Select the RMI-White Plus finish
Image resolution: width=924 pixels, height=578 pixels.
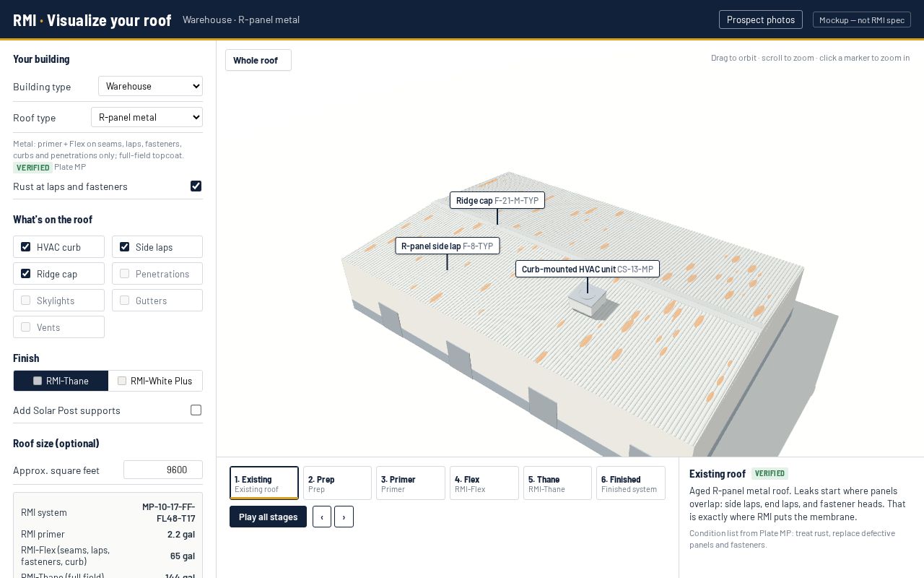point(155,381)
